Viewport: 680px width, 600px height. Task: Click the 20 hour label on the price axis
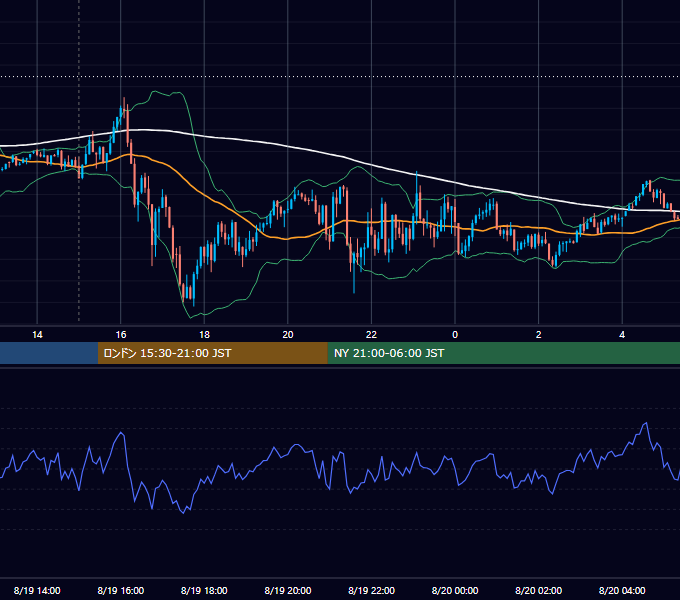pos(288,335)
